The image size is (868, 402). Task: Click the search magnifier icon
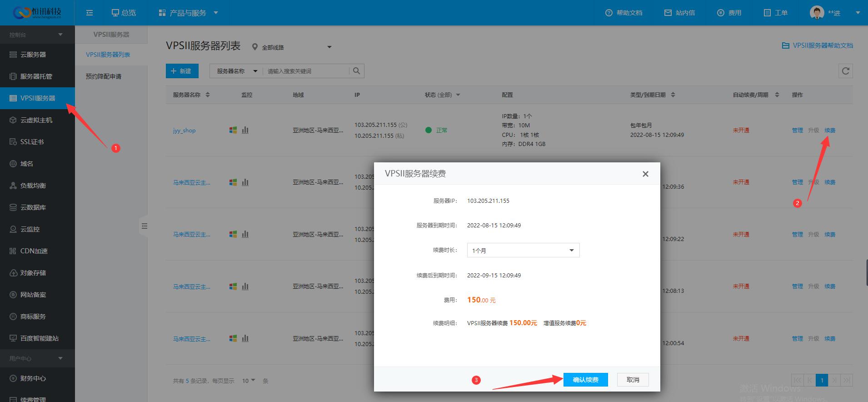pyautogui.click(x=357, y=71)
